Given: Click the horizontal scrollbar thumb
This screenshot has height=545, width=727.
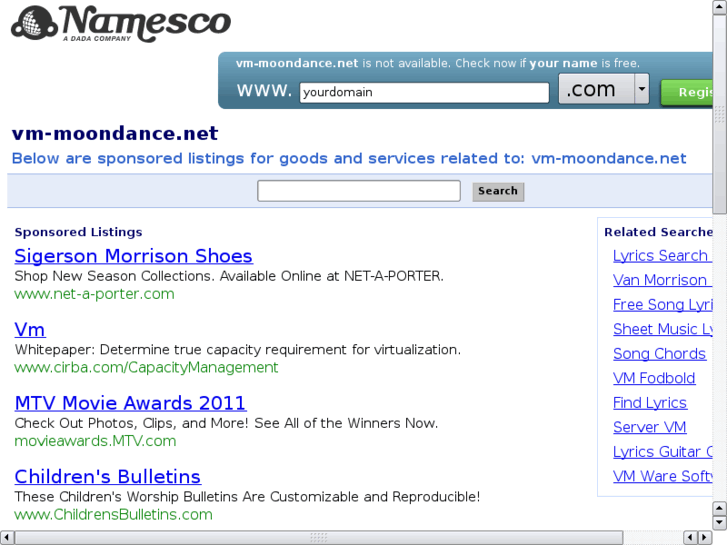Looking at the screenshot, I should 319,538.
